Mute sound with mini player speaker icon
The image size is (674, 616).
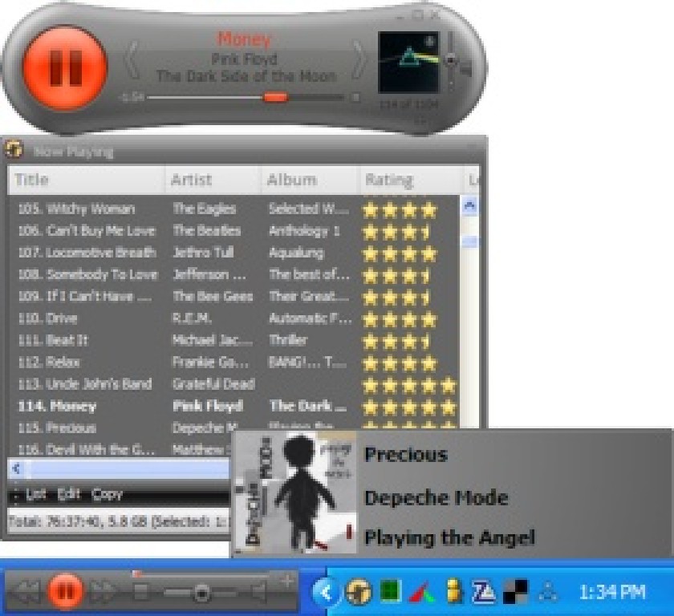pos(465,69)
